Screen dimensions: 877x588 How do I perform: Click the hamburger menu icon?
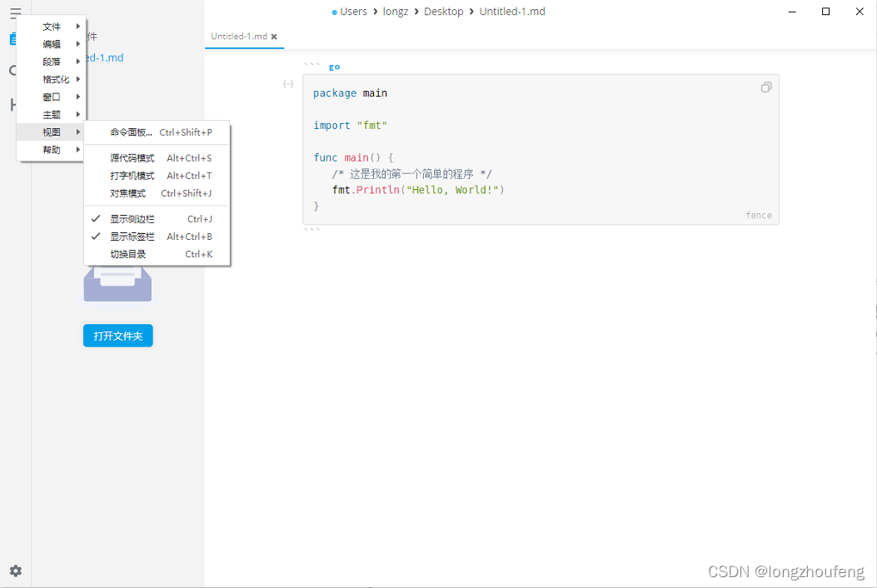(15, 12)
